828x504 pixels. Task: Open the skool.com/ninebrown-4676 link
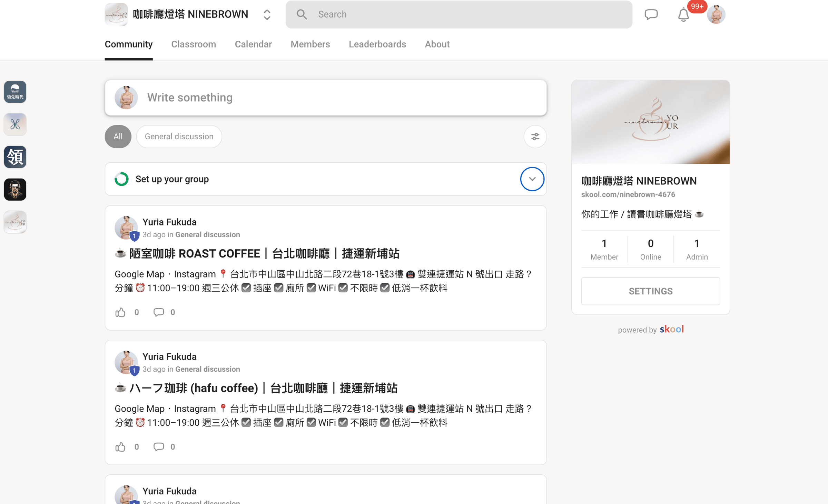pyautogui.click(x=628, y=194)
